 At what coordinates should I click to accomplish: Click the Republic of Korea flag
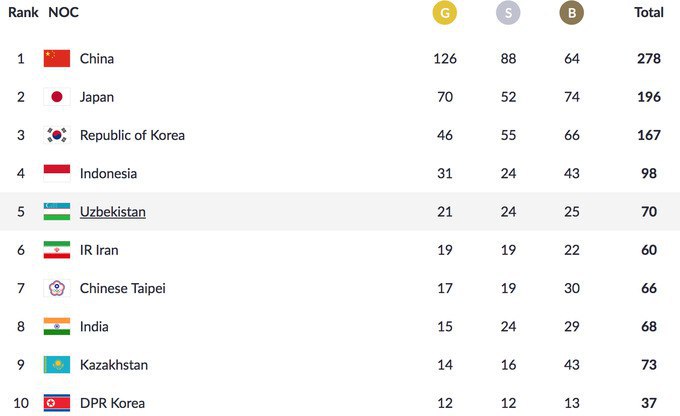[57, 135]
